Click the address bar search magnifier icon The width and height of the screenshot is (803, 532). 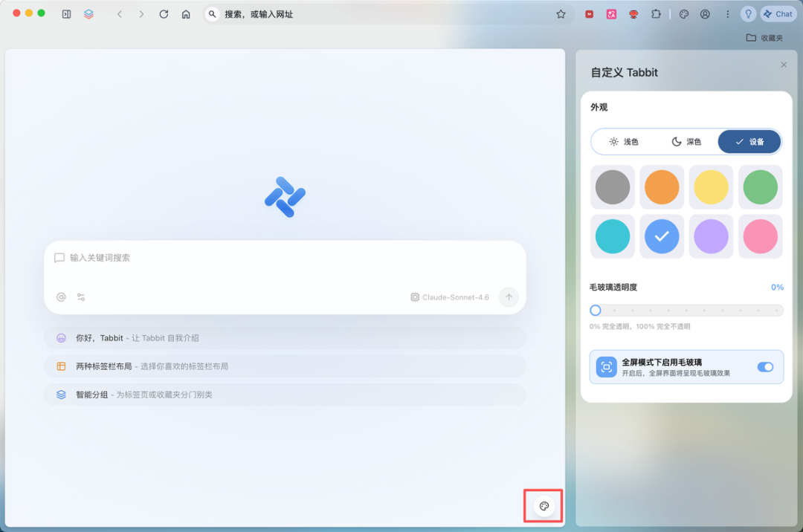point(212,14)
